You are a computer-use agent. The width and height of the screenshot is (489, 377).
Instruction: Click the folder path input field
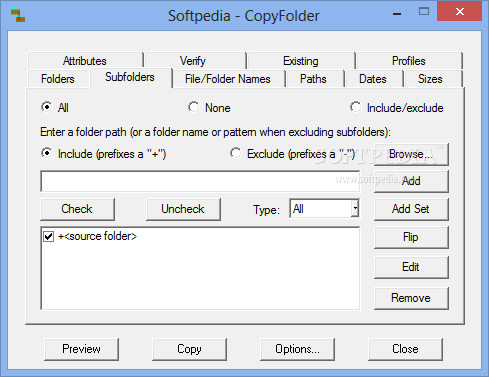click(x=200, y=181)
